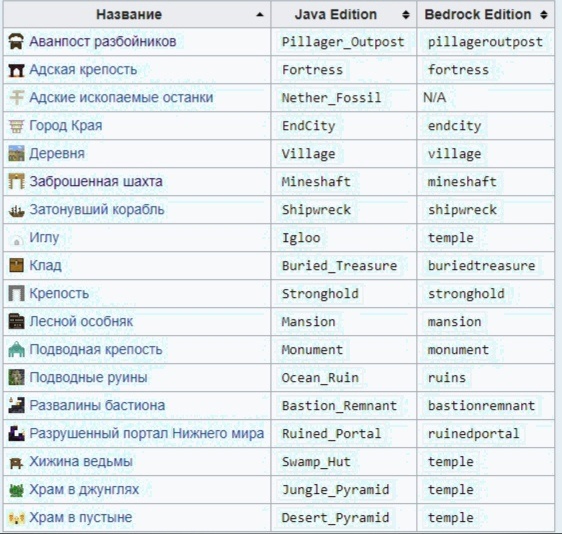The image size is (562, 534).
Task: Select the ruinedportal Bedrock code
Action: click(473, 434)
